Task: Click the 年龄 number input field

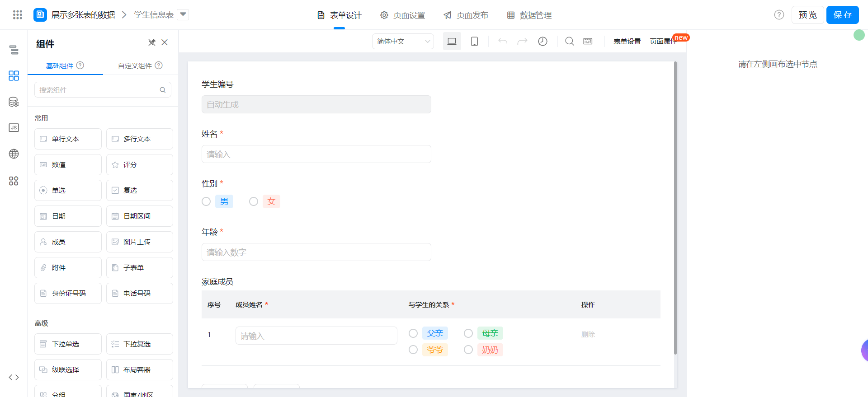Action: (316, 252)
